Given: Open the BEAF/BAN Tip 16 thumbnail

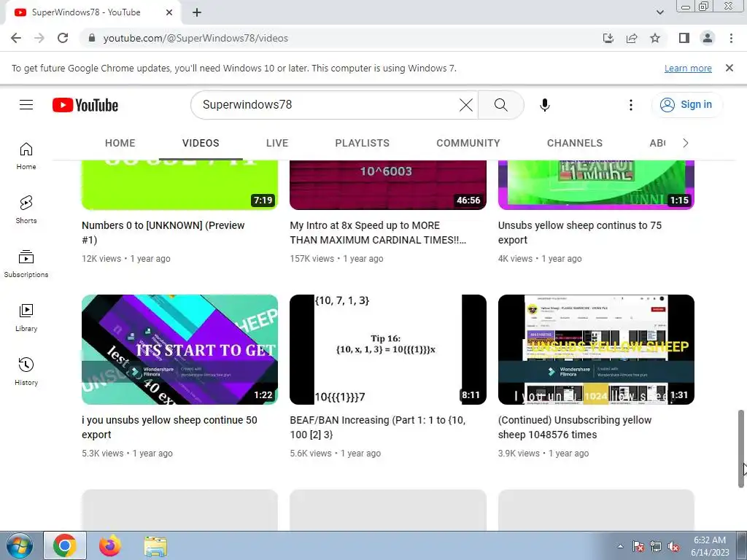Looking at the screenshot, I should click(388, 349).
